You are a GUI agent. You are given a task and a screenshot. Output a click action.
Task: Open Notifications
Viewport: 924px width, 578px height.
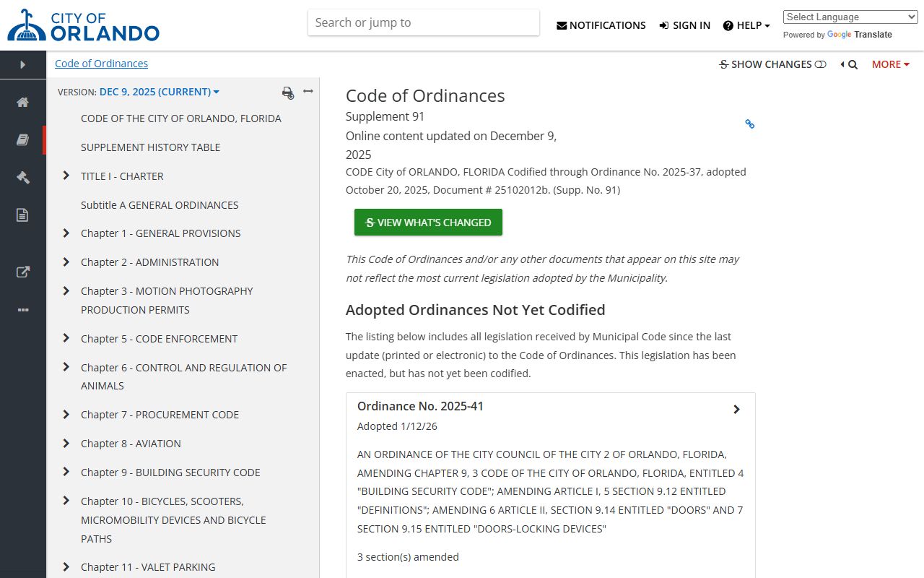coord(601,25)
